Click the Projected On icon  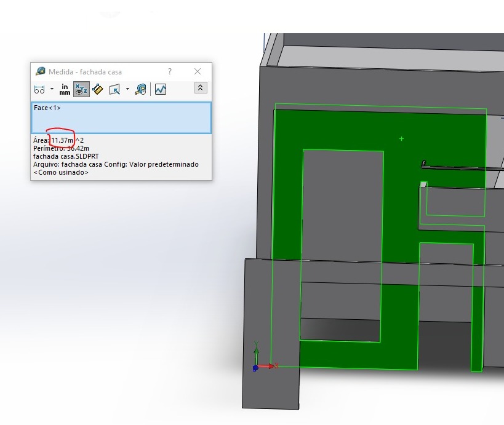(114, 89)
